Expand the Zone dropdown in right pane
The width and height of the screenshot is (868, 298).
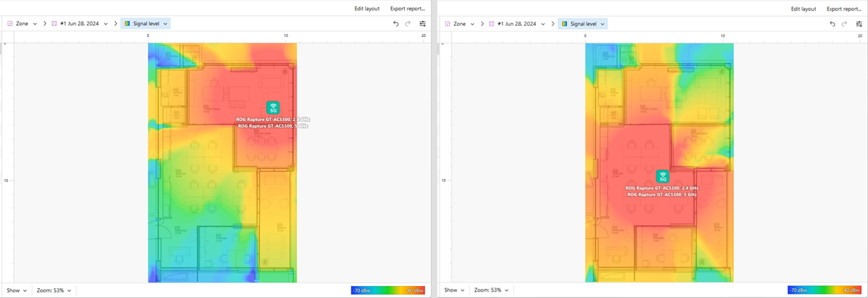pyautogui.click(x=459, y=24)
